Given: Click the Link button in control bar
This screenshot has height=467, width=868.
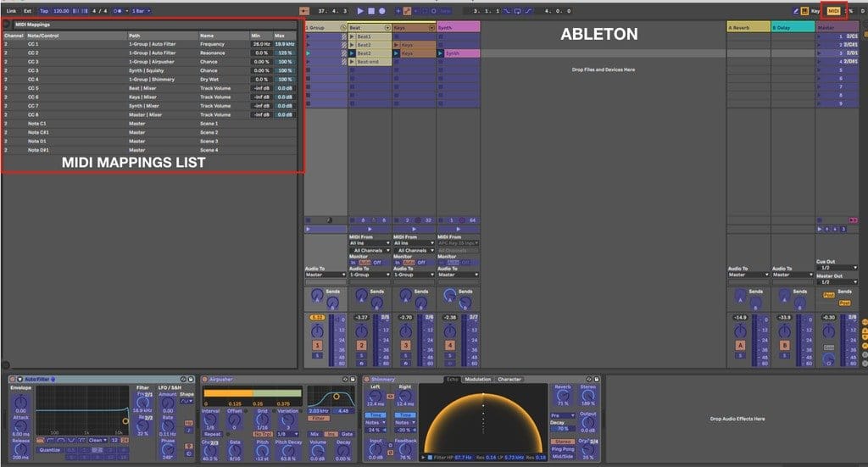Looking at the screenshot, I should (x=11, y=10).
